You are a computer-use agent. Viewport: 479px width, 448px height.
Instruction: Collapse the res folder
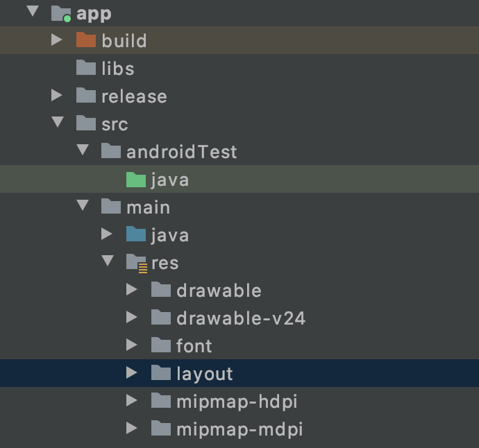pyautogui.click(x=108, y=261)
